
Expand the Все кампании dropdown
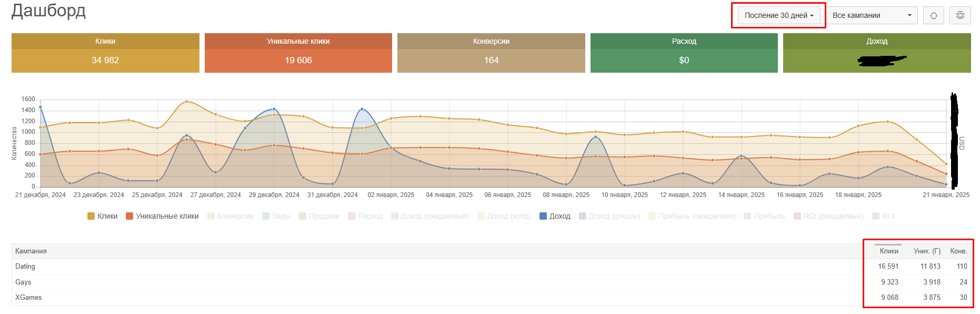[872, 15]
